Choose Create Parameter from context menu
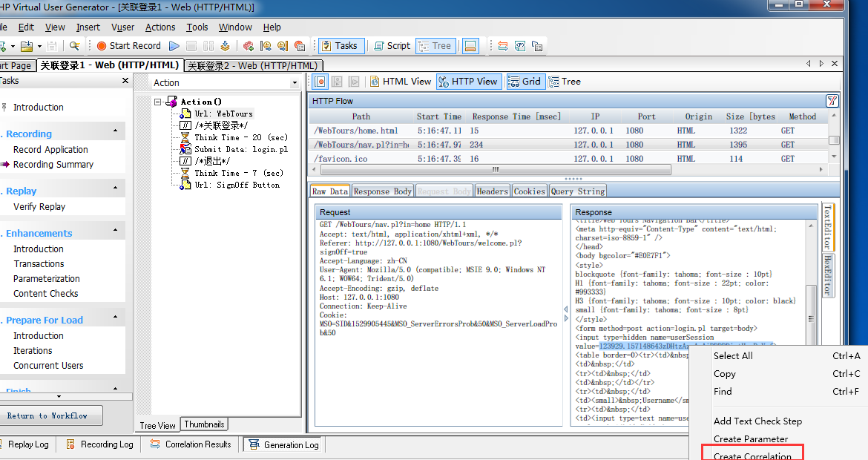This screenshot has height=460, width=868. coord(751,439)
